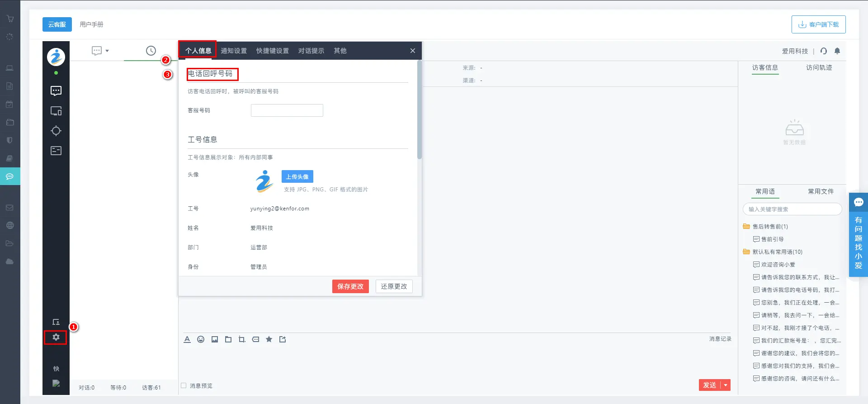868x404 pixels.
Task: Enable the 消息预览 checkbox
Action: [x=184, y=385]
